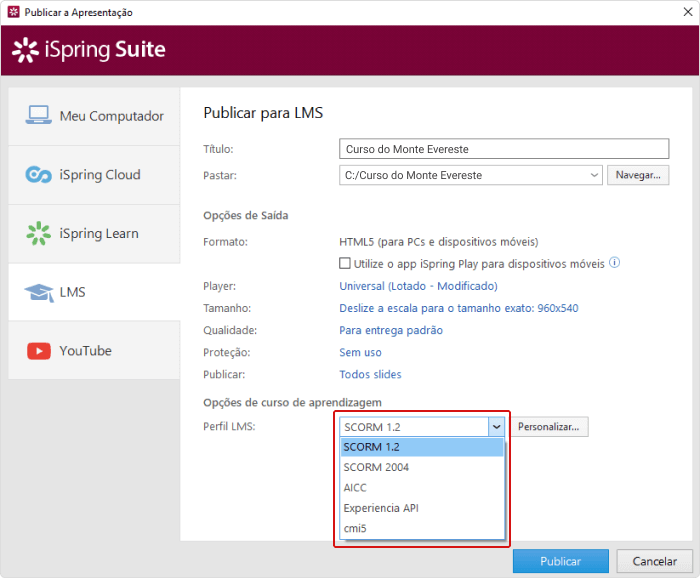Open the Todos slides publish link
The height and width of the screenshot is (578, 700).
coord(370,374)
